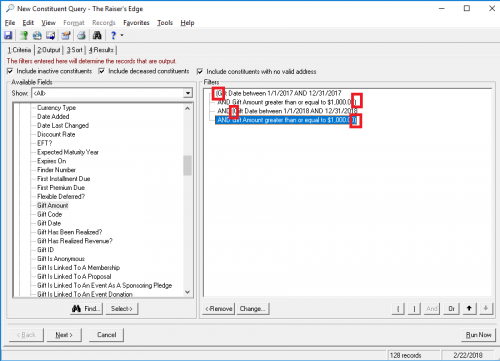
Task: Open the Help menu
Action: tap(187, 23)
